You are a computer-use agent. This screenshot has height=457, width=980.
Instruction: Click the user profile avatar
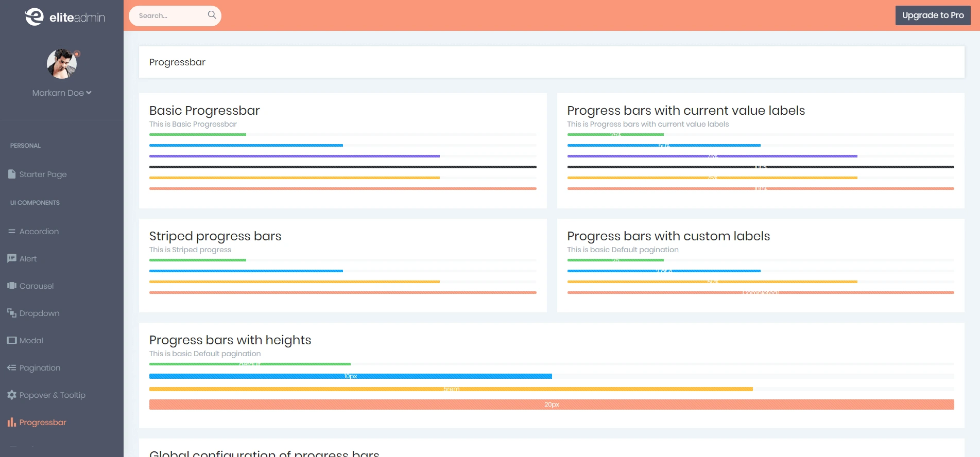click(x=62, y=64)
